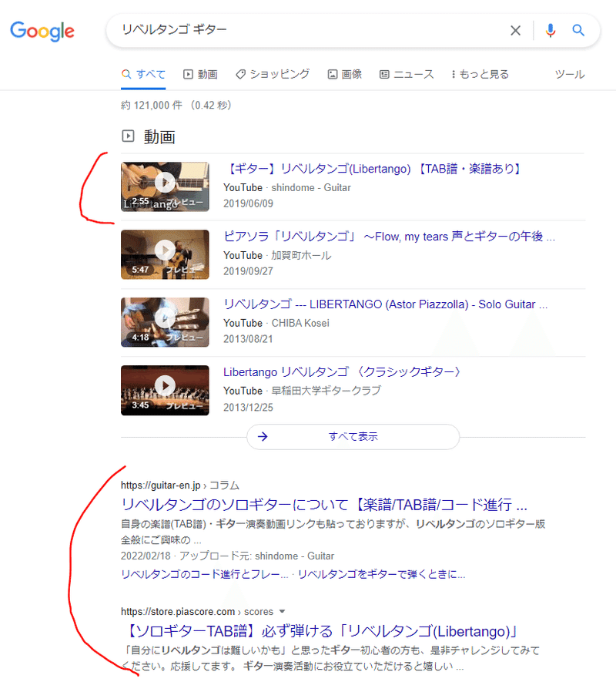
Task: Expand the もっと見る menu
Action: coord(480,75)
